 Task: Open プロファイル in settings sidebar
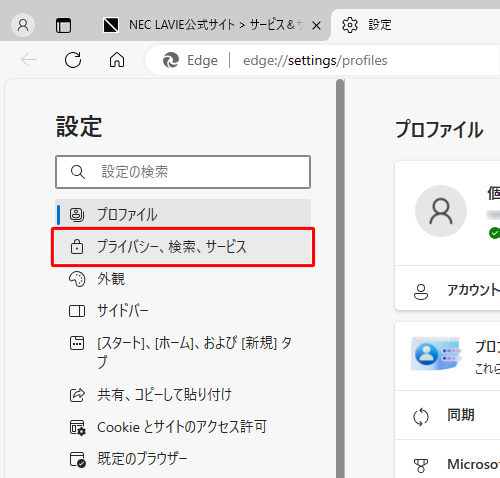pyautogui.click(x=183, y=214)
